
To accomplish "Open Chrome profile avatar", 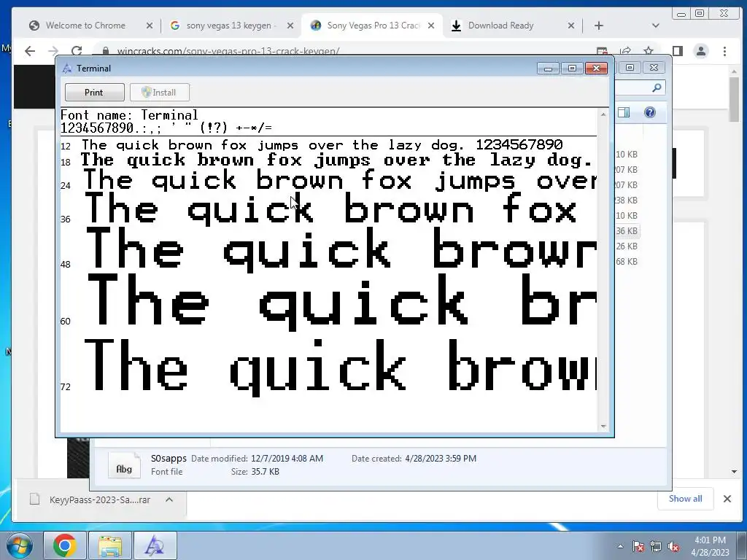I will tap(701, 51).
